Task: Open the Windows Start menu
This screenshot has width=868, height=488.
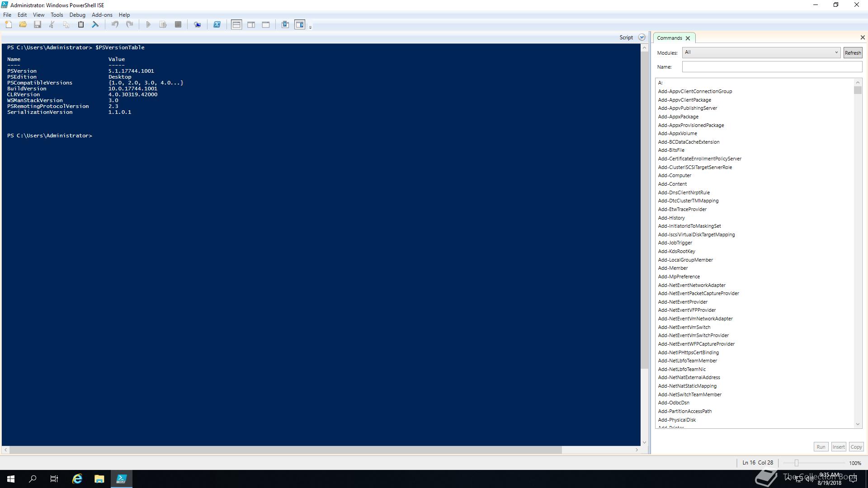Action: [x=11, y=479]
